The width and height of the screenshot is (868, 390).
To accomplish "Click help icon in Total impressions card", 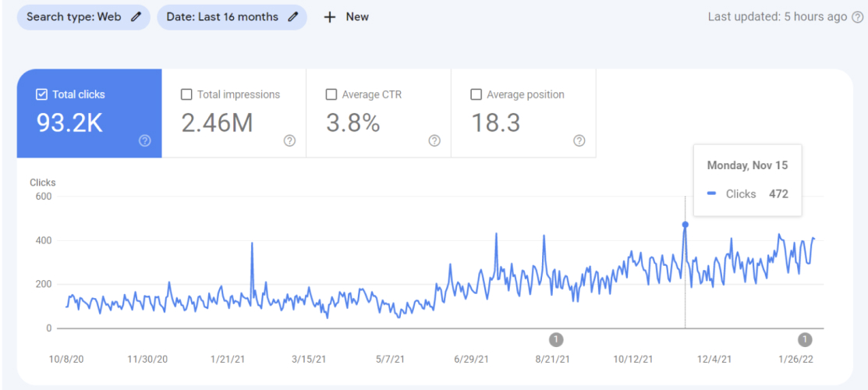I will [289, 140].
